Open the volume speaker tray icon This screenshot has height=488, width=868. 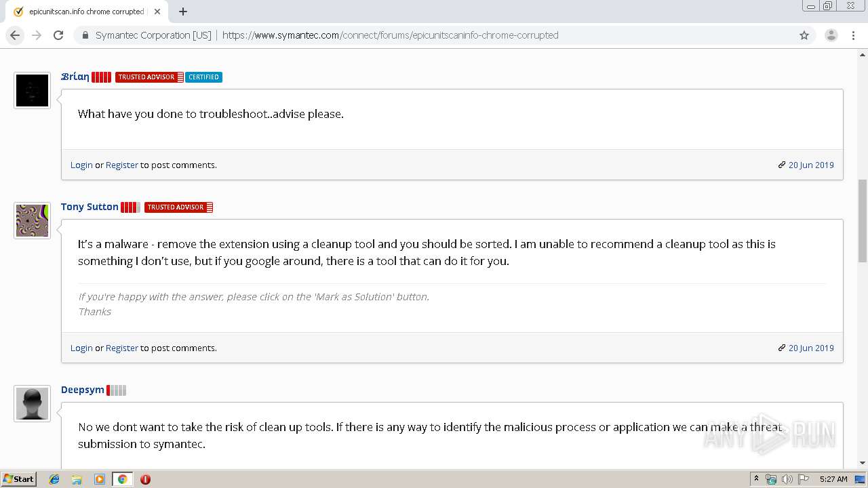787,479
